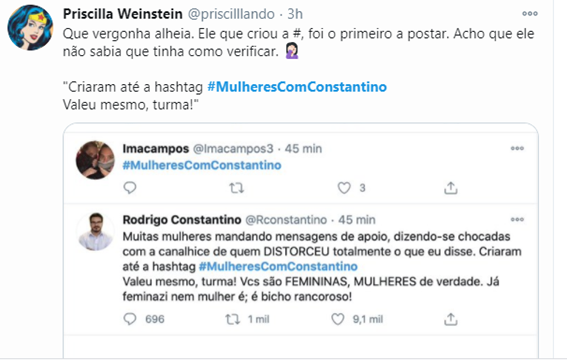Reply to the Imacampos tweet

[130, 188]
